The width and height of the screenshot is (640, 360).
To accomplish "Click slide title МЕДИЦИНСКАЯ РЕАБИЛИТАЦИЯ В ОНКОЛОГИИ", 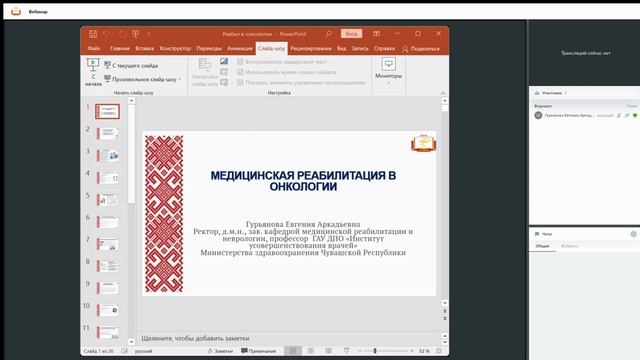I will pyautogui.click(x=303, y=181).
